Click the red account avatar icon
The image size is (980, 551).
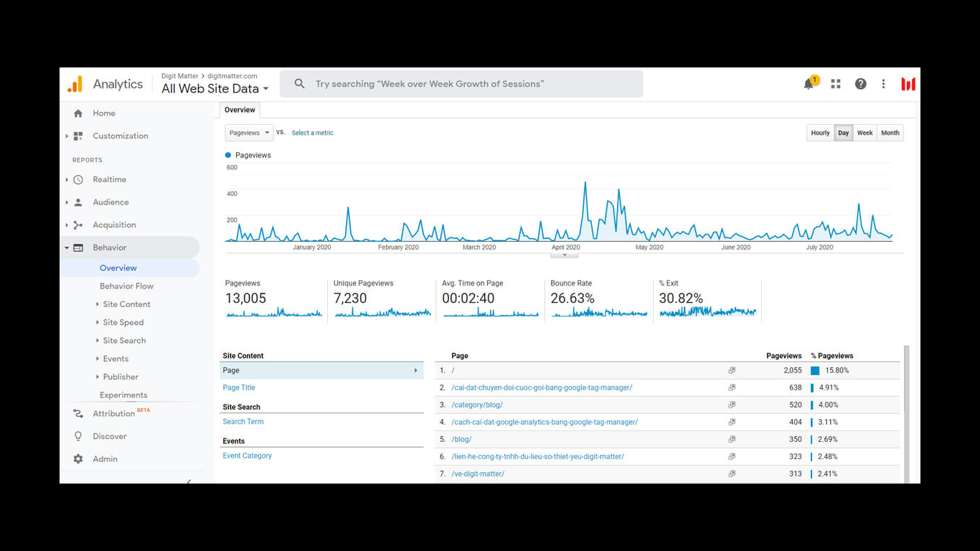click(908, 84)
